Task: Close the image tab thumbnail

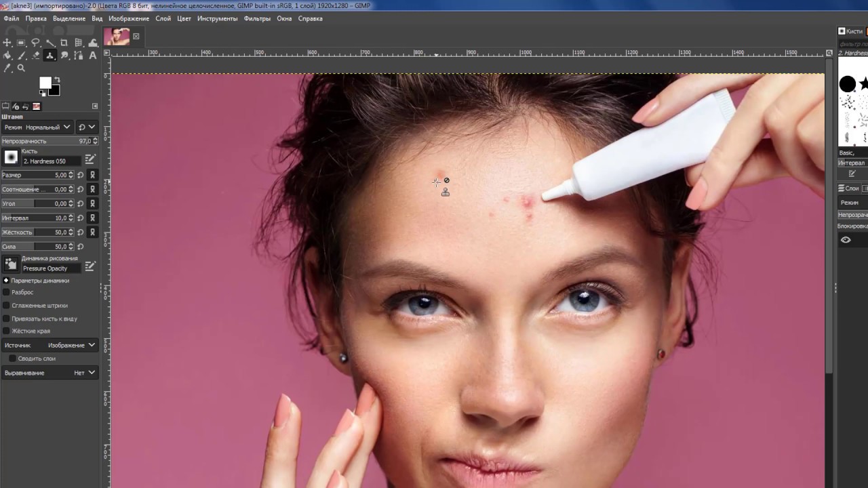Action: click(x=136, y=37)
